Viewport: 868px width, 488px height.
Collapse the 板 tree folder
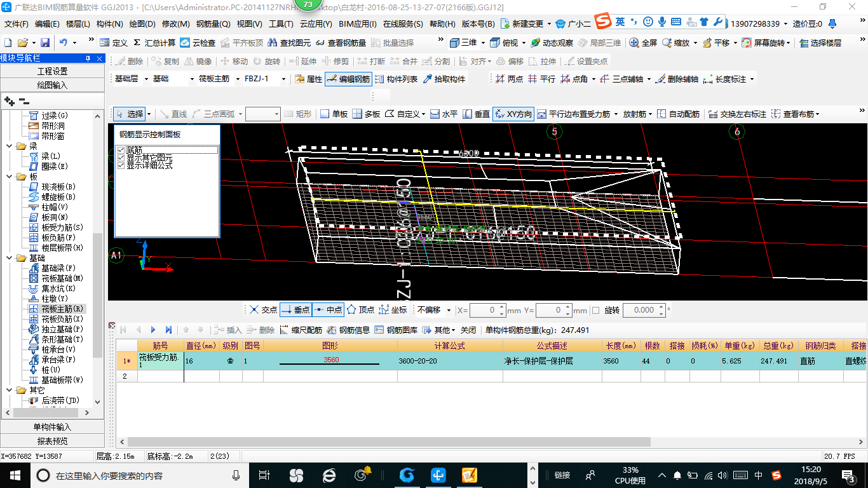pos(10,177)
